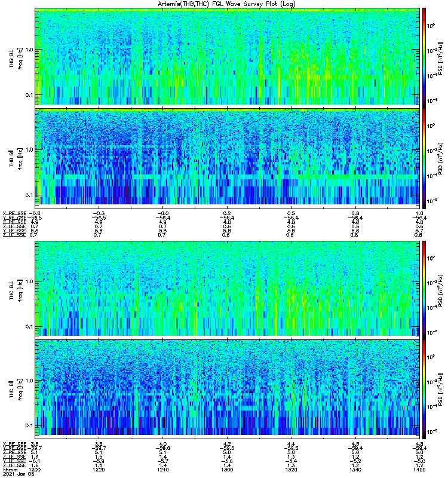
Task: Click the "1.0" frequency tick of THC B∥ panel
Action: coord(29,381)
